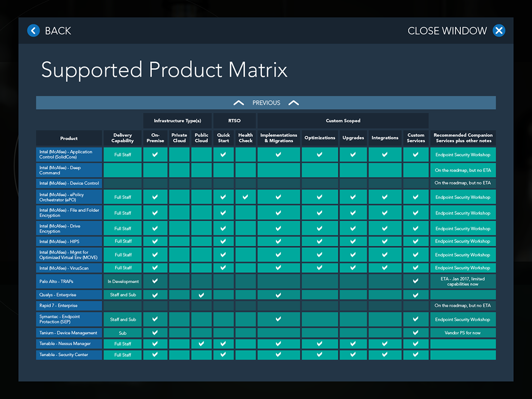Screen dimensions: 532x399
Task: Click Quick Start checkmark for VirusScan row
Action: (223, 268)
